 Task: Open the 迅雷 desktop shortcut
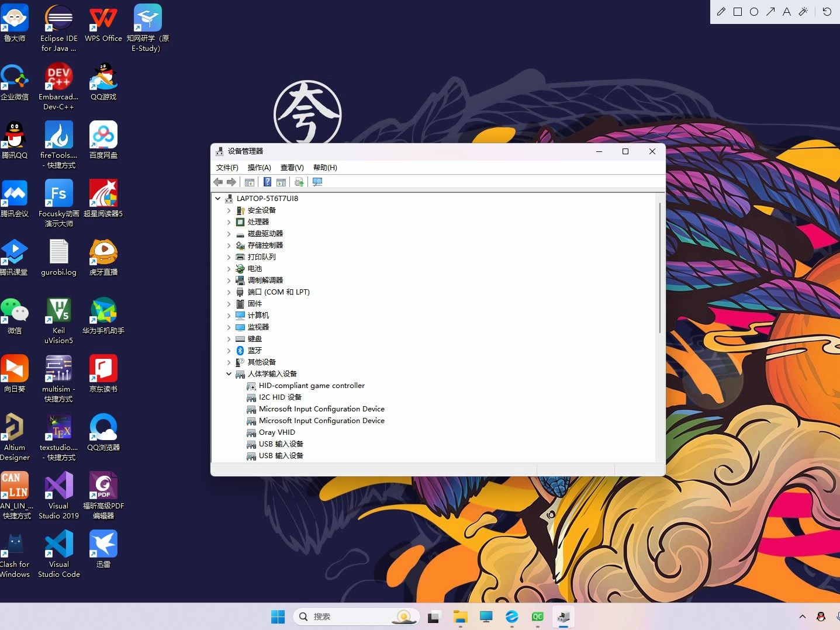point(103,549)
